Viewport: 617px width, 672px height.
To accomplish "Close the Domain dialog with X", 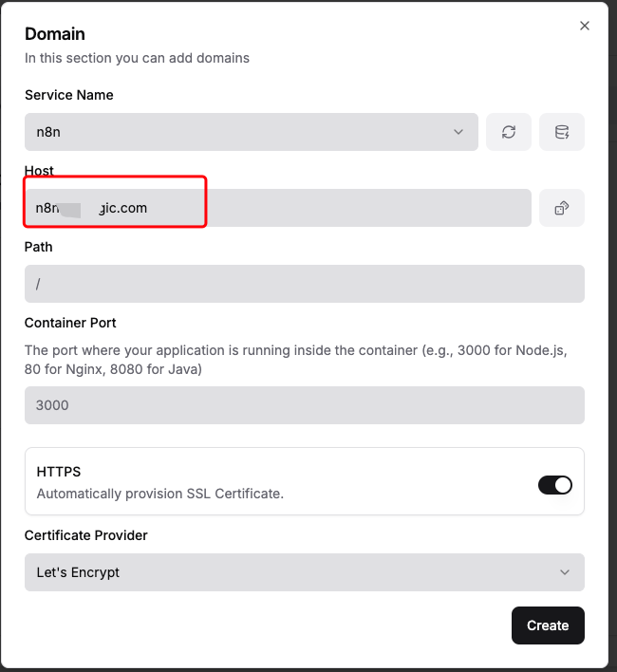I will click(585, 27).
